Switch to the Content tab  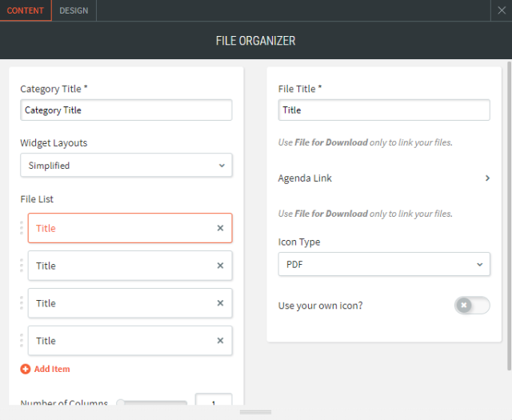click(26, 10)
